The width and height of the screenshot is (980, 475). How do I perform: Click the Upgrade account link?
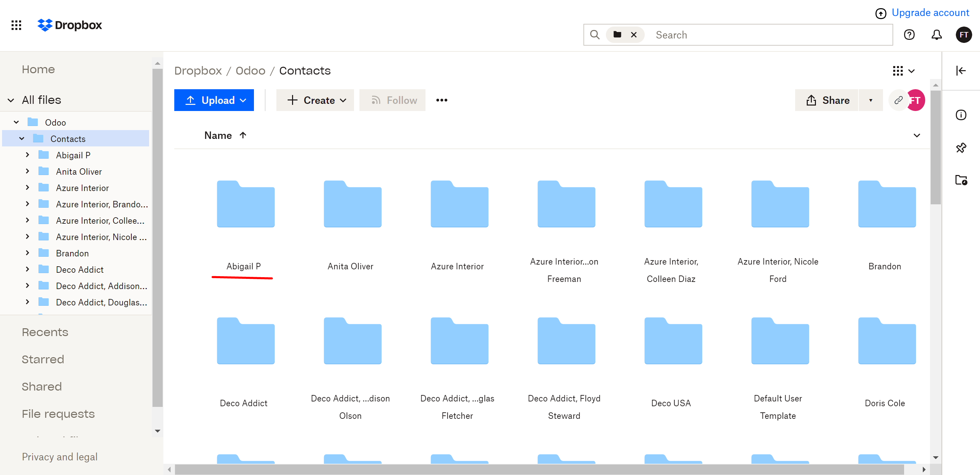click(930, 13)
